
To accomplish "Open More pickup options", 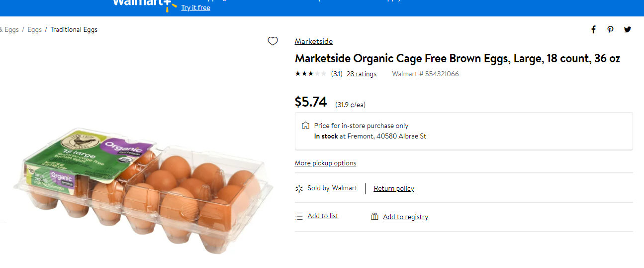I will pos(325,163).
